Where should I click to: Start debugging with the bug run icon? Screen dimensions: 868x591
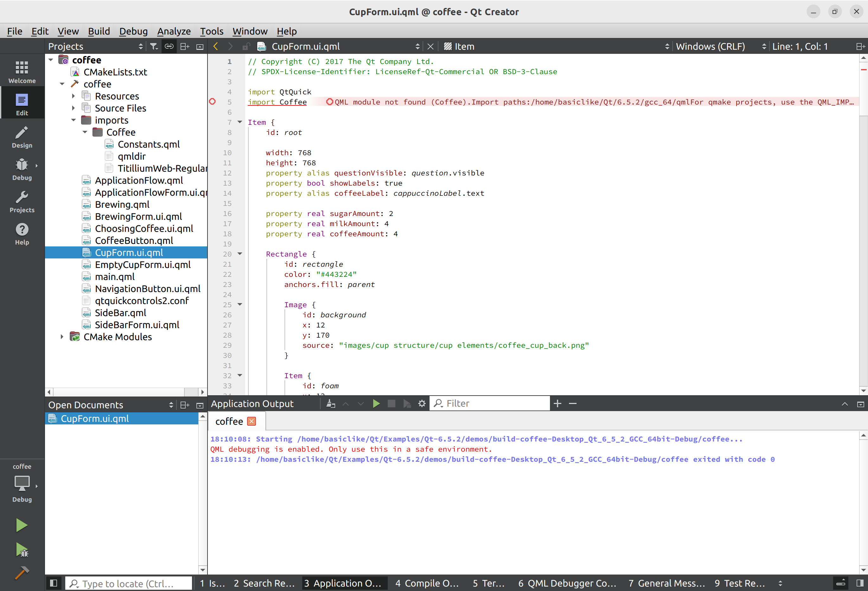pos(22,550)
